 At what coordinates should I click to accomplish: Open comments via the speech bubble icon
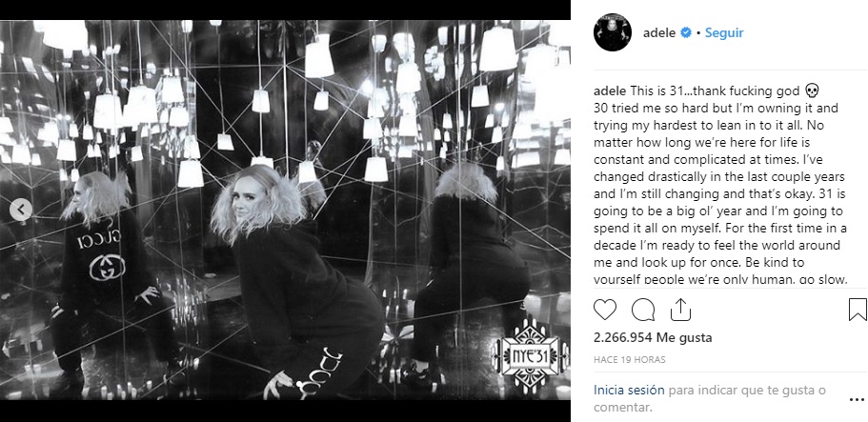pos(643,310)
